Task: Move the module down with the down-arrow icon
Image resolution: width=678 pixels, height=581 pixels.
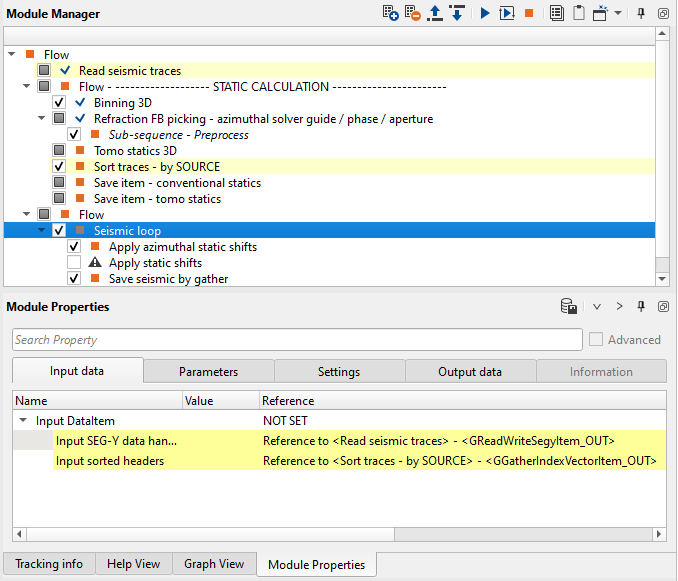Action: click(456, 14)
